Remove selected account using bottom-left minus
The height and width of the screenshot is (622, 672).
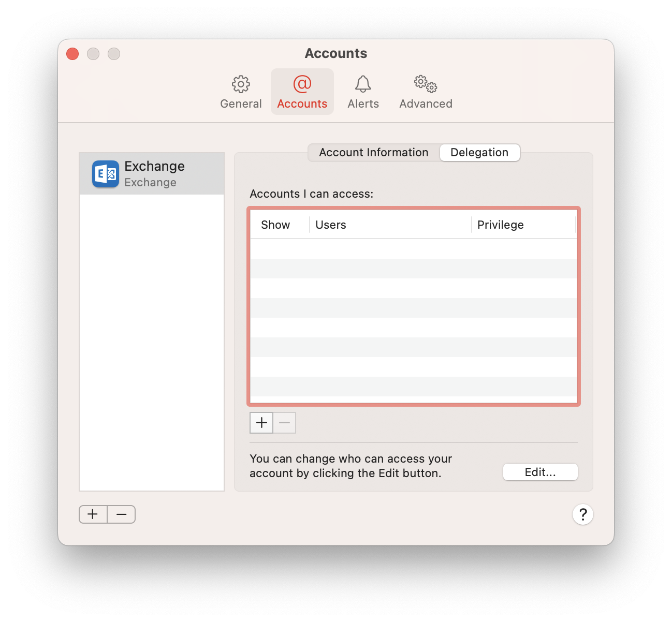click(x=122, y=514)
